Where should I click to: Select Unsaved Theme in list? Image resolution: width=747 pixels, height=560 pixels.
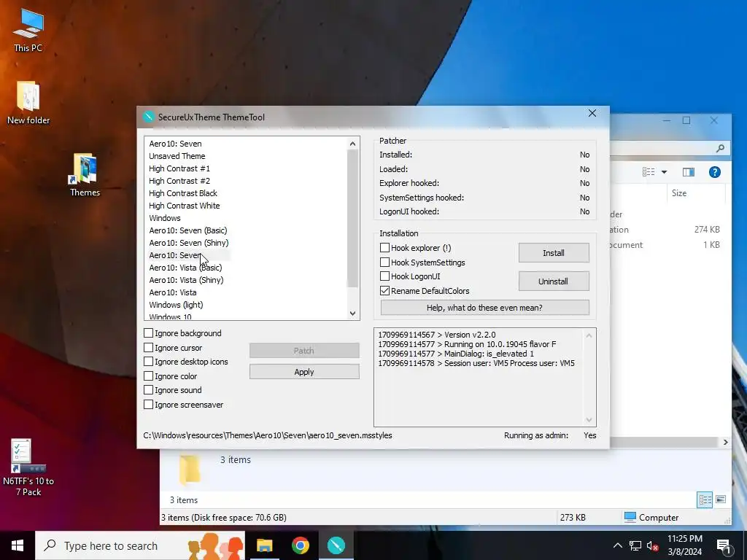click(x=177, y=156)
